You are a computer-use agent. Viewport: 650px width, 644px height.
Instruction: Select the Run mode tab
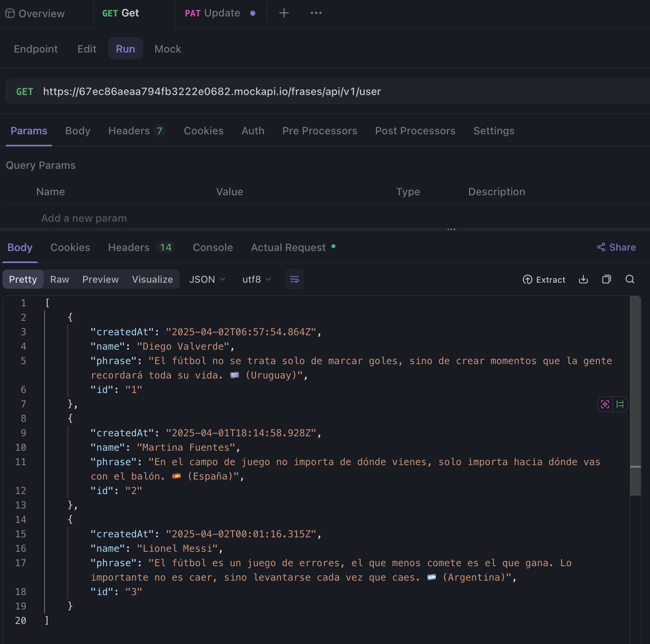point(126,49)
